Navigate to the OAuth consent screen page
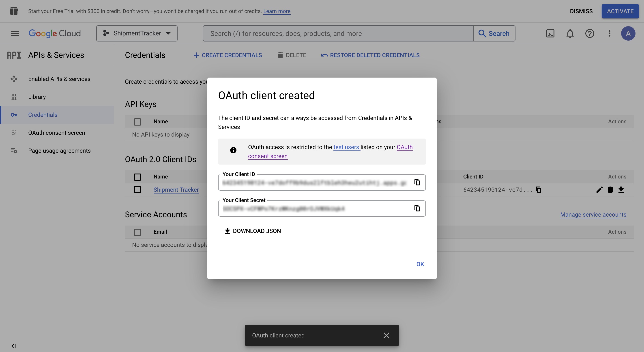The width and height of the screenshot is (644, 352). (x=56, y=133)
